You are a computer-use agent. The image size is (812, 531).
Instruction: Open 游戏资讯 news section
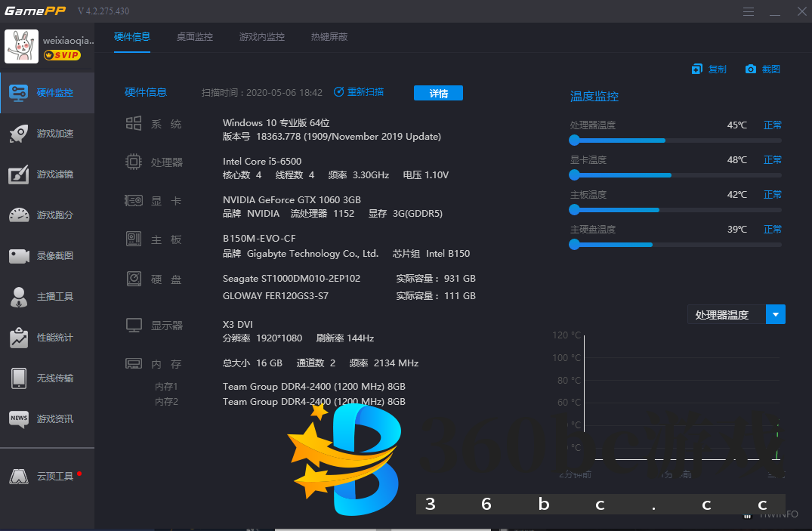click(47, 419)
